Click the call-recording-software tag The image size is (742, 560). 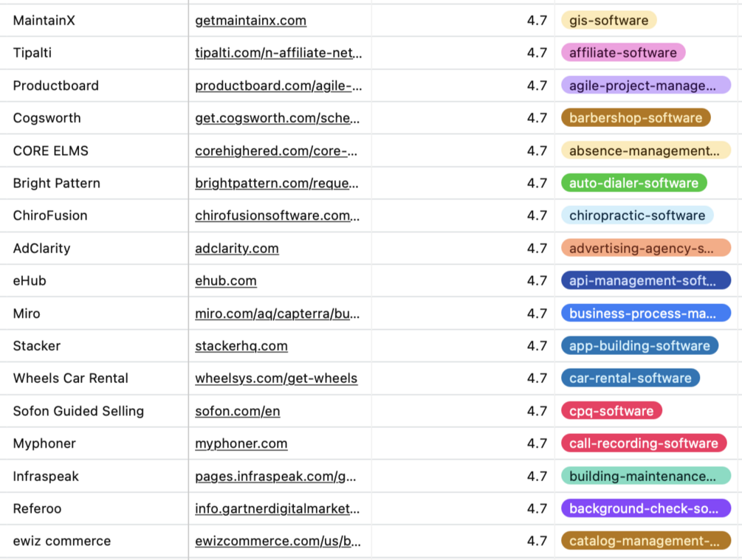pos(644,443)
